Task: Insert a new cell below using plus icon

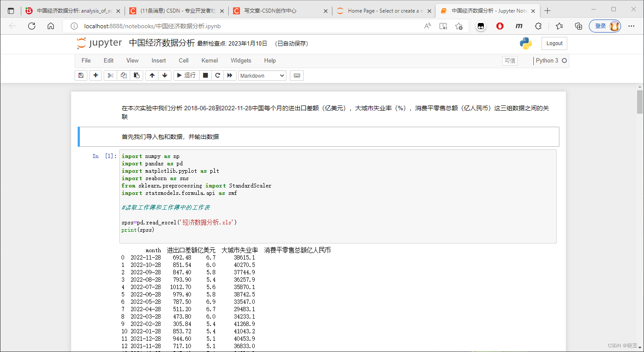Action: tap(95, 76)
